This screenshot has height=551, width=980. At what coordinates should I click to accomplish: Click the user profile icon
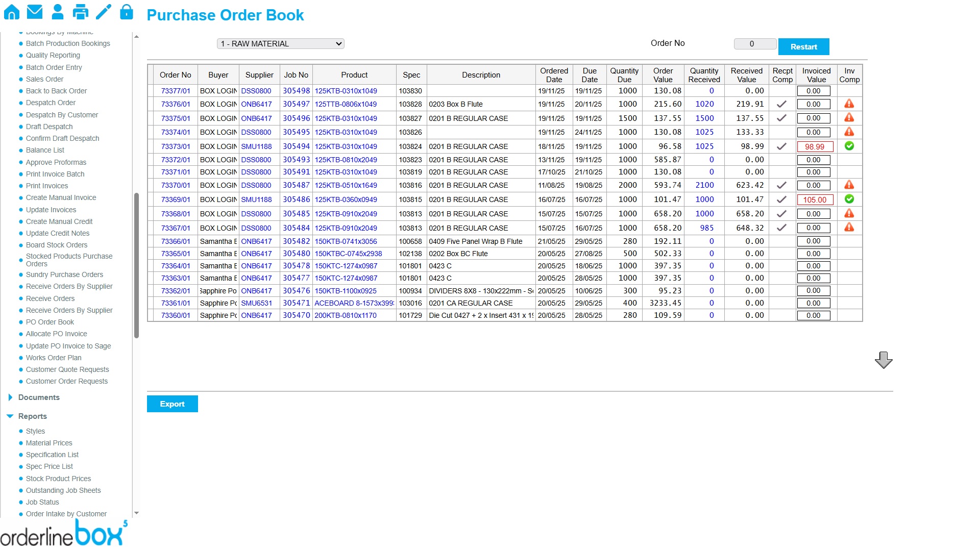coord(58,12)
